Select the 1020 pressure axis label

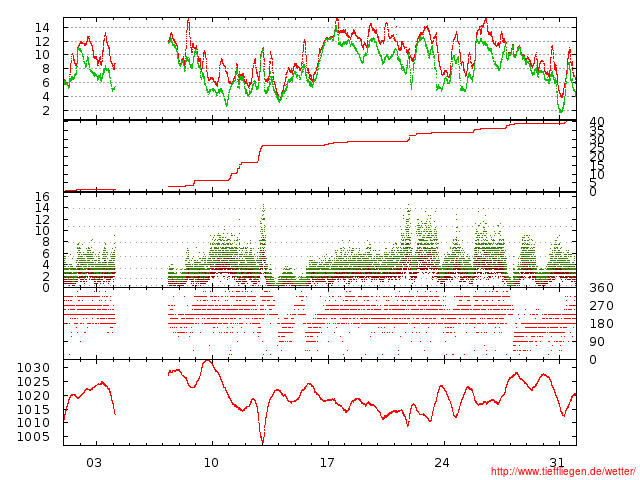click(33, 396)
